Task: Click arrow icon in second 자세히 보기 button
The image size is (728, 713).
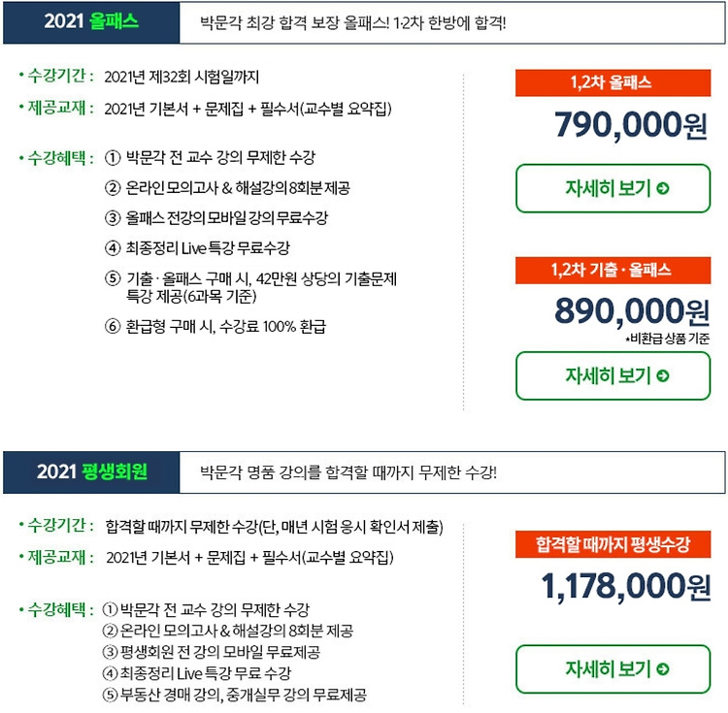Action: tap(663, 375)
